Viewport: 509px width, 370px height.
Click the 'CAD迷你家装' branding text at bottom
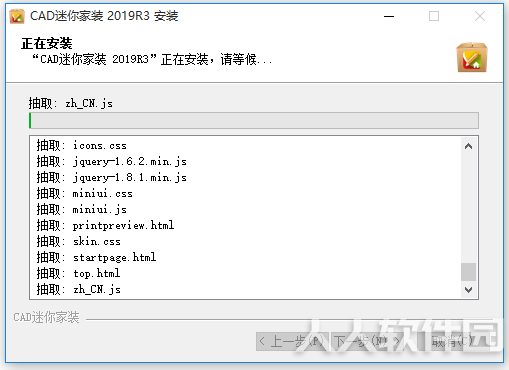(46, 317)
